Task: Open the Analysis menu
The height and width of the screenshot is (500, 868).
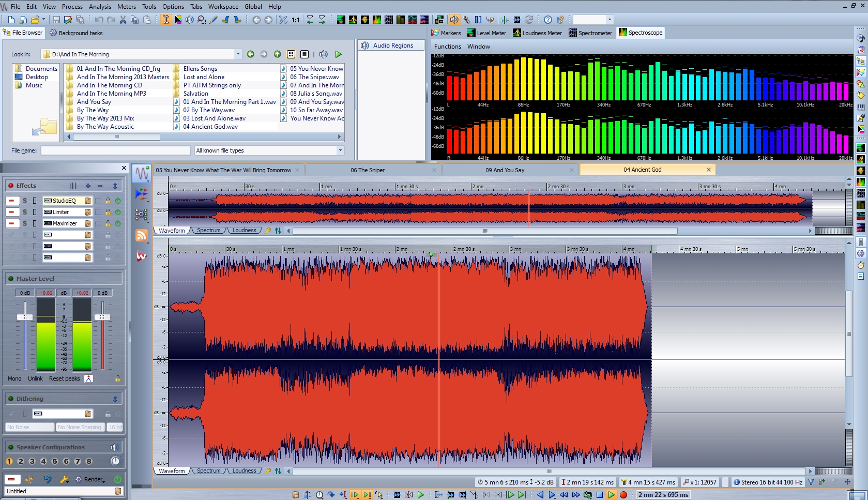Action: pos(100,7)
